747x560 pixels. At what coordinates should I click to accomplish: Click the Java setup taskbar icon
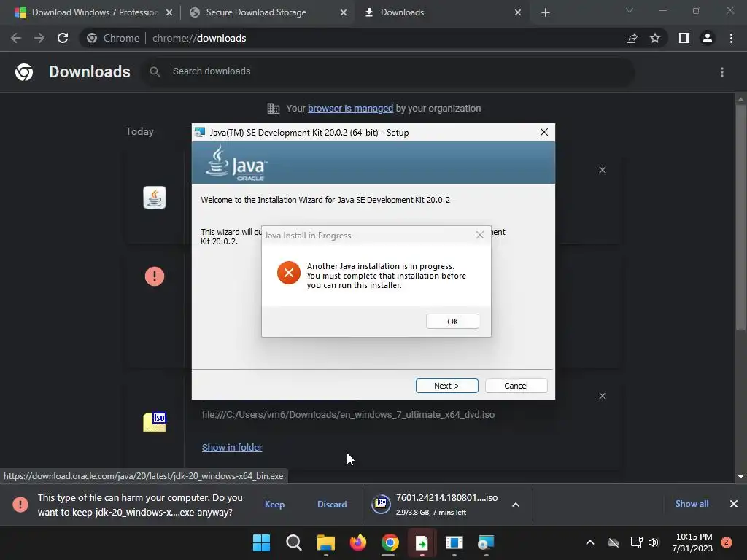pyautogui.click(x=486, y=542)
